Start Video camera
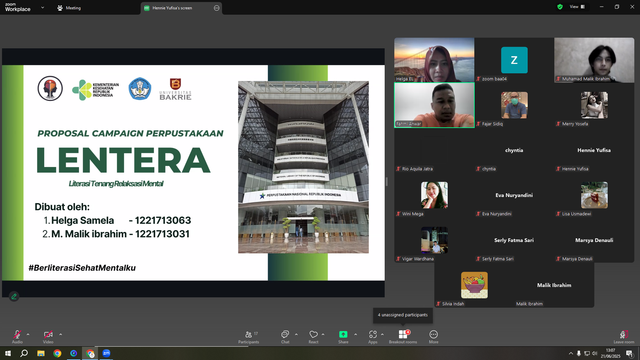The width and height of the screenshot is (640, 360). pyautogui.click(x=48, y=336)
